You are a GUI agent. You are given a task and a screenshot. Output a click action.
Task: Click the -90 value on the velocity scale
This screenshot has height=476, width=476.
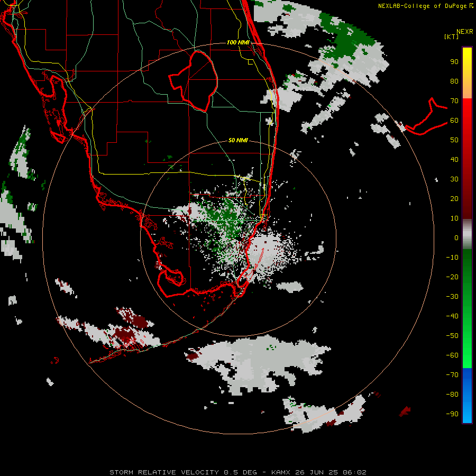tap(452, 414)
